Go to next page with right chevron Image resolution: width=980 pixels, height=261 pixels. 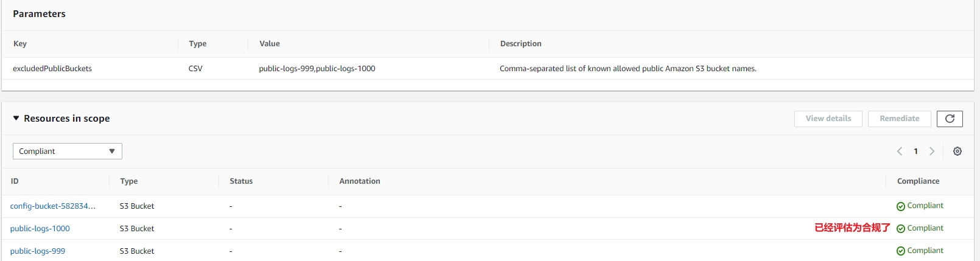point(931,151)
